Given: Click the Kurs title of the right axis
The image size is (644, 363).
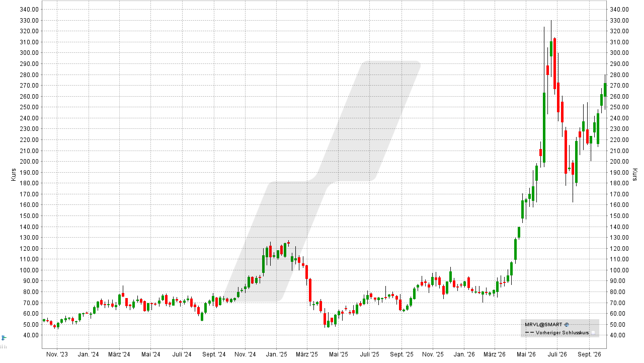Looking at the screenshot, I should click(x=635, y=175).
